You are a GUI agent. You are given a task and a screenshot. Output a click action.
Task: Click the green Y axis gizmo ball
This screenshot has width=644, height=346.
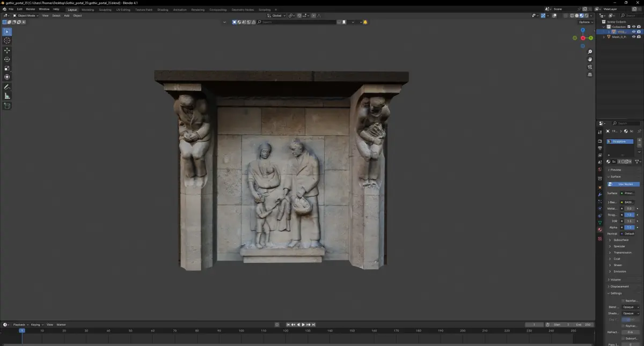(590, 38)
